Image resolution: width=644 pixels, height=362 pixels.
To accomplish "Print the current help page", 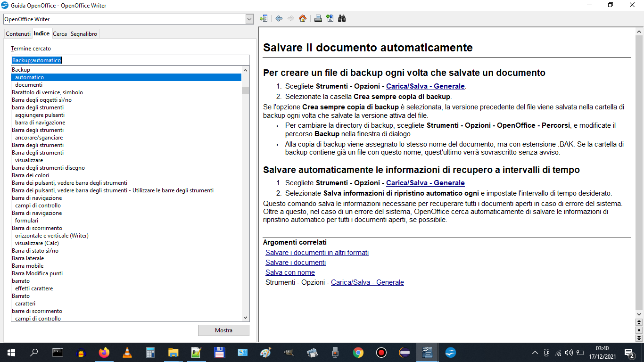I will click(318, 19).
